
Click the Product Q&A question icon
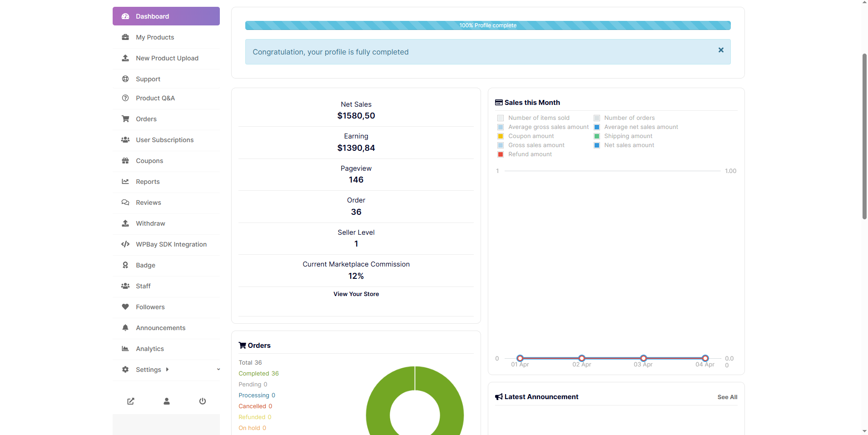click(x=125, y=98)
